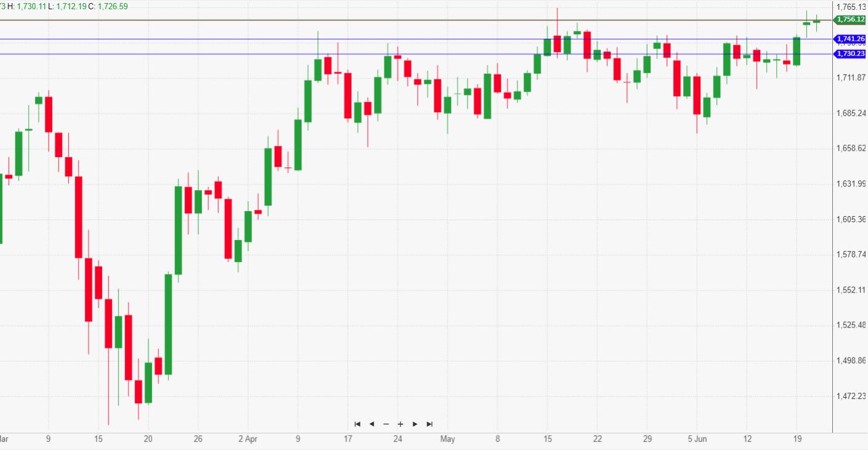Zoom in using the plus icon
The height and width of the screenshot is (450, 868).
[400, 424]
